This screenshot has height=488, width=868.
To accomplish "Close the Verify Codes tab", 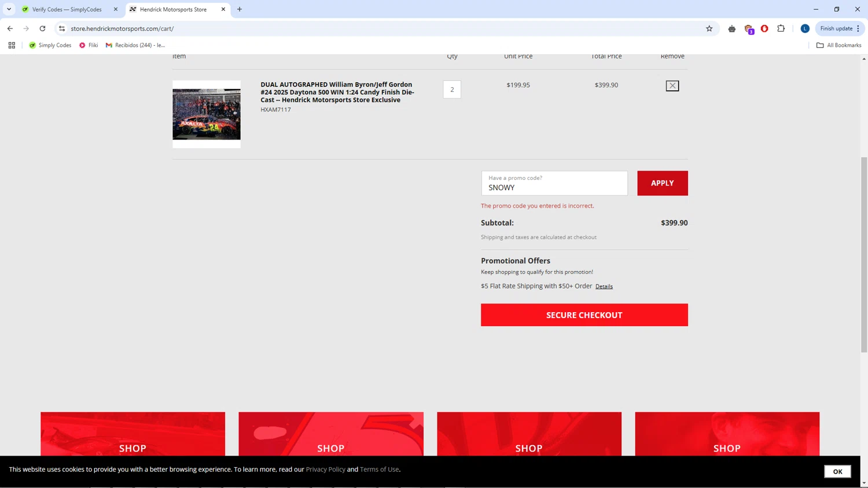I will click(x=116, y=9).
